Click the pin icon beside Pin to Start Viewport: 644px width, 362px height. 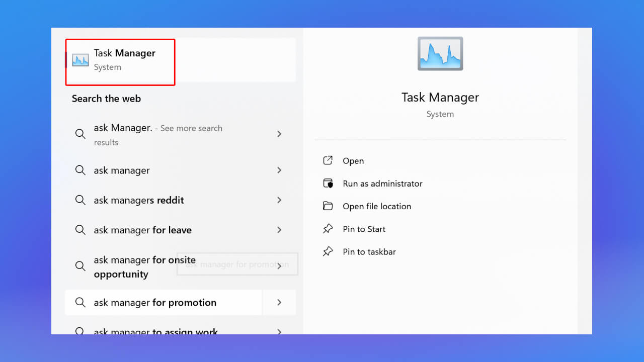[328, 229]
